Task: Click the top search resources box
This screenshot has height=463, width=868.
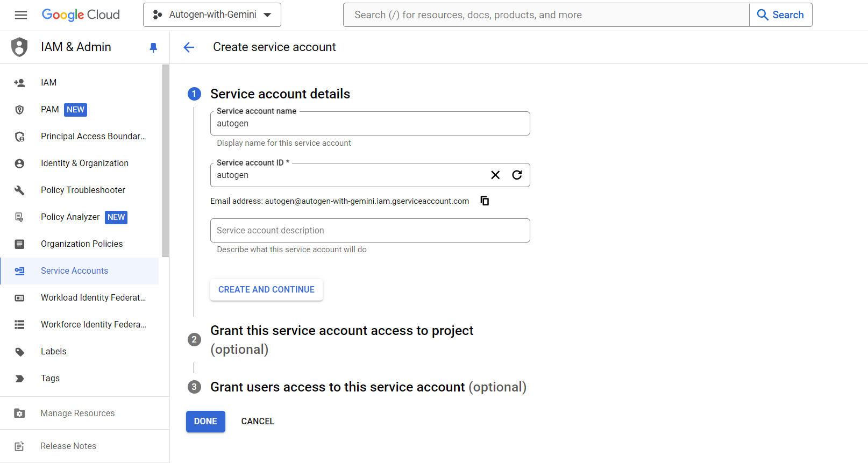Action: [546, 15]
